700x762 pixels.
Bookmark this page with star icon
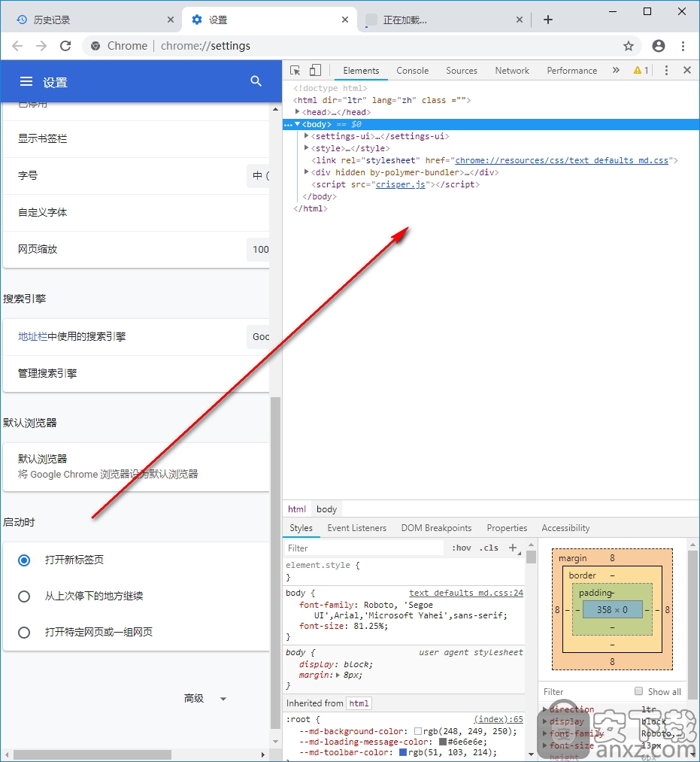(629, 46)
